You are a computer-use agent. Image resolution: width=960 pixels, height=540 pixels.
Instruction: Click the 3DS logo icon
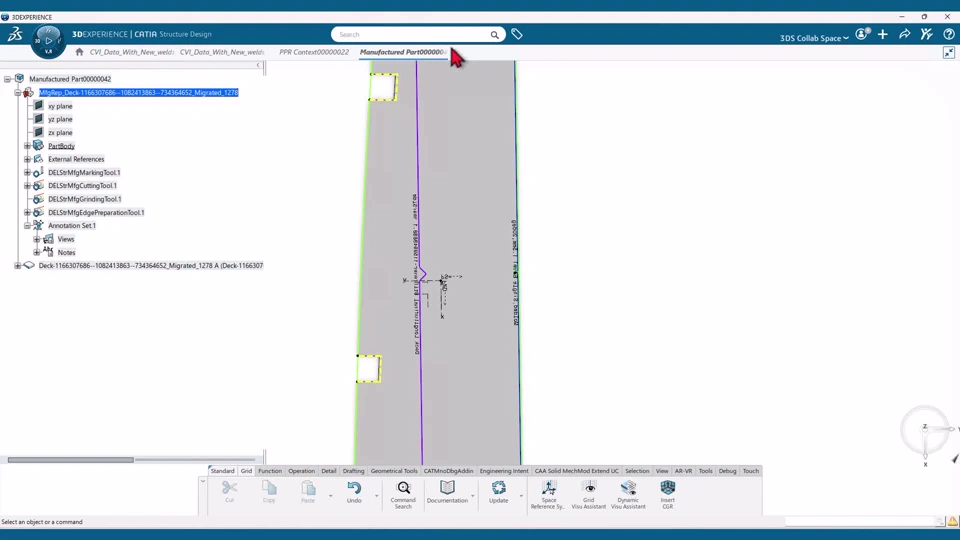[15, 35]
